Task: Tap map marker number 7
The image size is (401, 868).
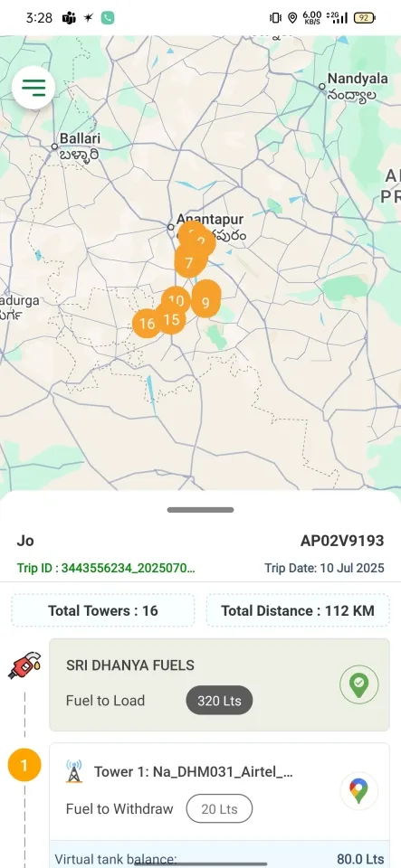Action: (x=189, y=263)
